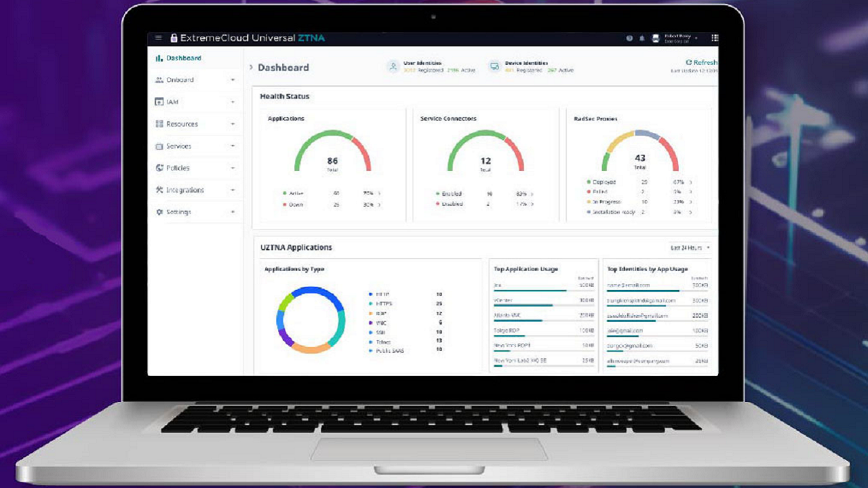Select Services in the sidebar menu
Image resolution: width=868 pixels, height=488 pixels.
178,146
